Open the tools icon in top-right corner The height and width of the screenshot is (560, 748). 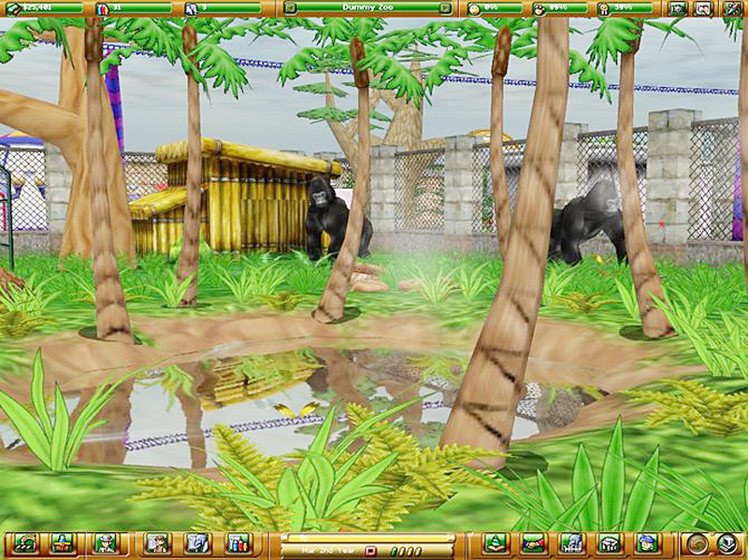(731, 8)
